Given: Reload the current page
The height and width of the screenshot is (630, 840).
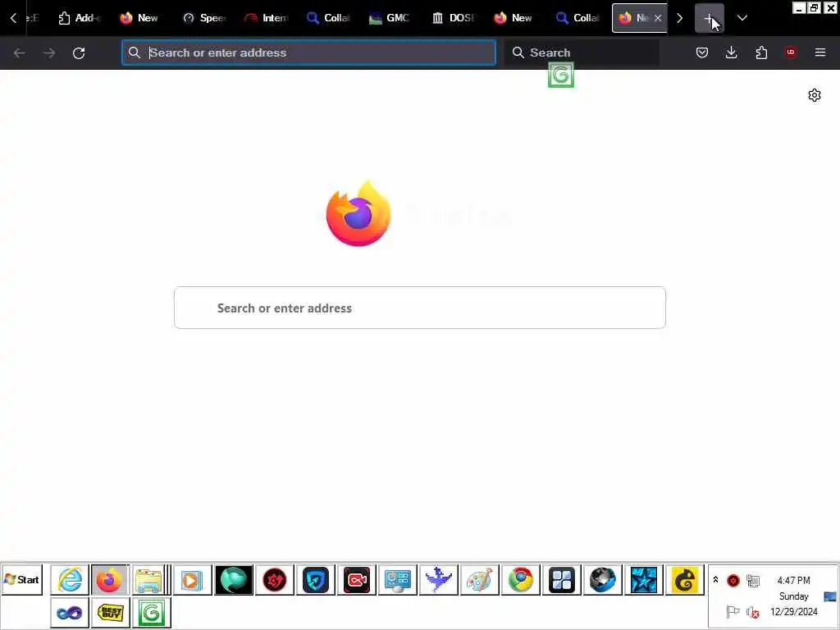Looking at the screenshot, I should click(x=79, y=53).
